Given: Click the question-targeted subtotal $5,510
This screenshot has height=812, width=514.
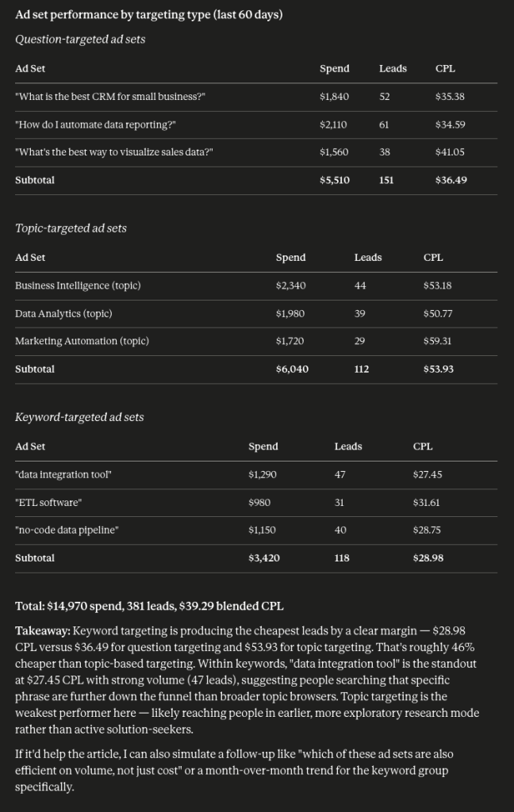Looking at the screenshot, I should (x=334, y=180).
